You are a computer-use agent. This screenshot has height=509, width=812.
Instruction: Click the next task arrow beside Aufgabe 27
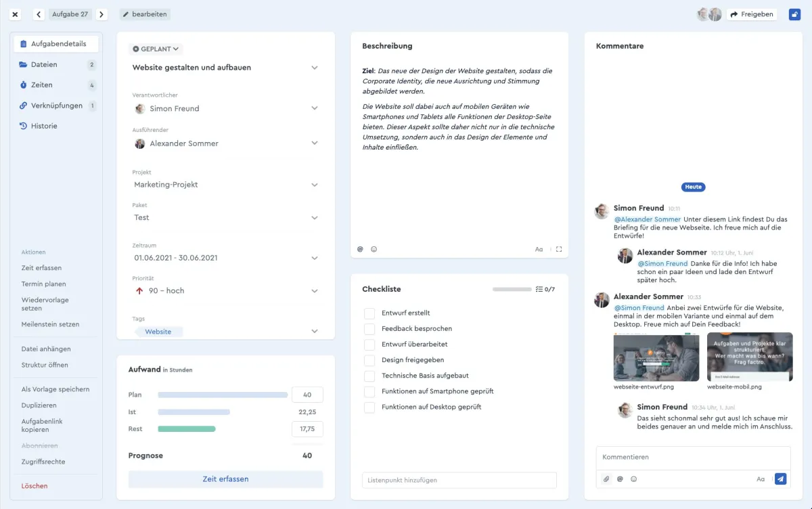pos(101,14)
